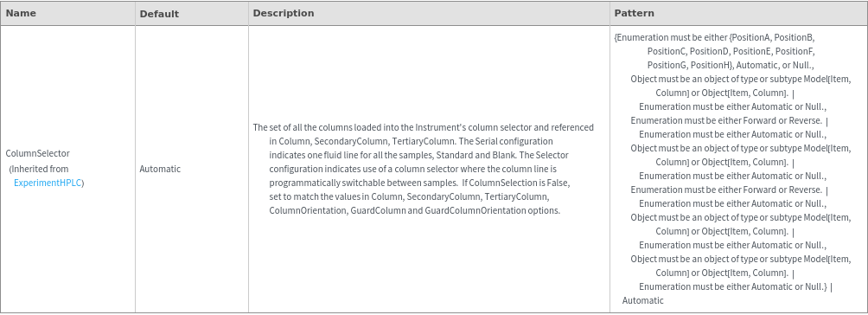Click the '(Inherited from' text

click(39, 169)
